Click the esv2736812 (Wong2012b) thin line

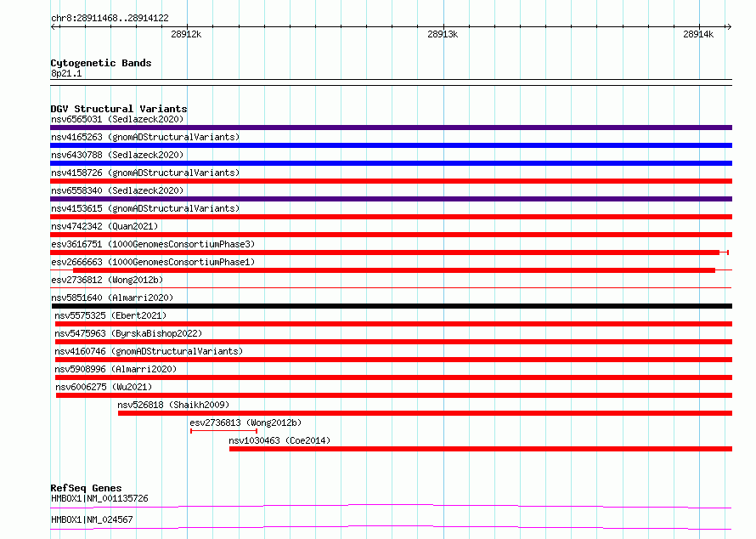coord(391,288)
